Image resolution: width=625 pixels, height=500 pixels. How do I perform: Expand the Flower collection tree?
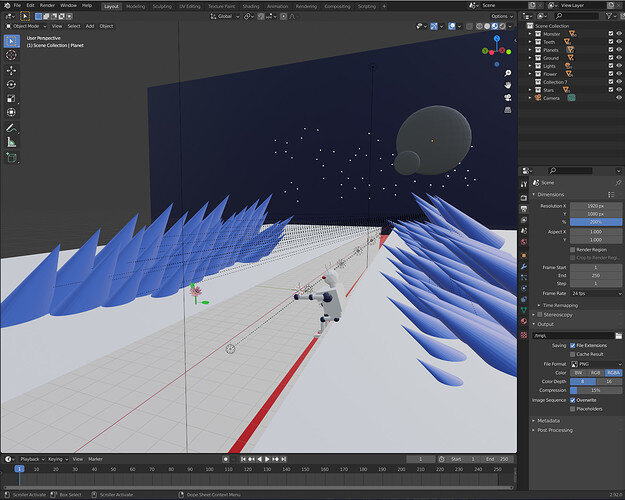[530, 74]
